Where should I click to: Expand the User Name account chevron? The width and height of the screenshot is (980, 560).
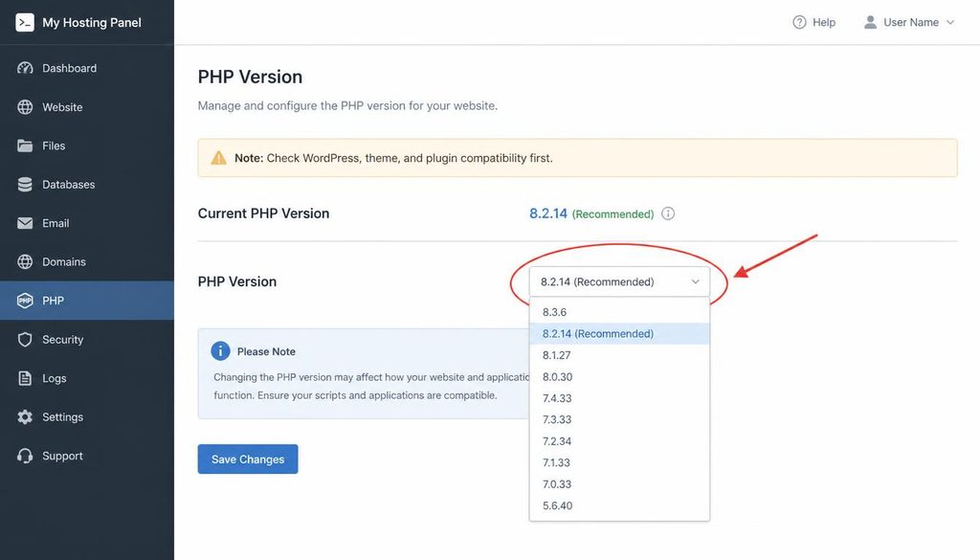[950, 23]
